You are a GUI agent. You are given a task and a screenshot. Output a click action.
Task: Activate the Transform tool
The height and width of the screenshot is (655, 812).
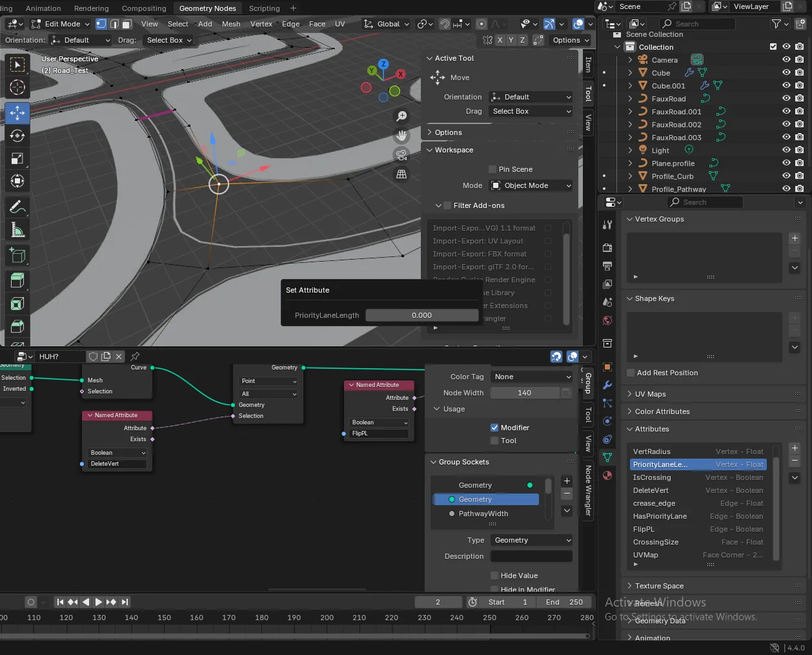tap(17, 181)
